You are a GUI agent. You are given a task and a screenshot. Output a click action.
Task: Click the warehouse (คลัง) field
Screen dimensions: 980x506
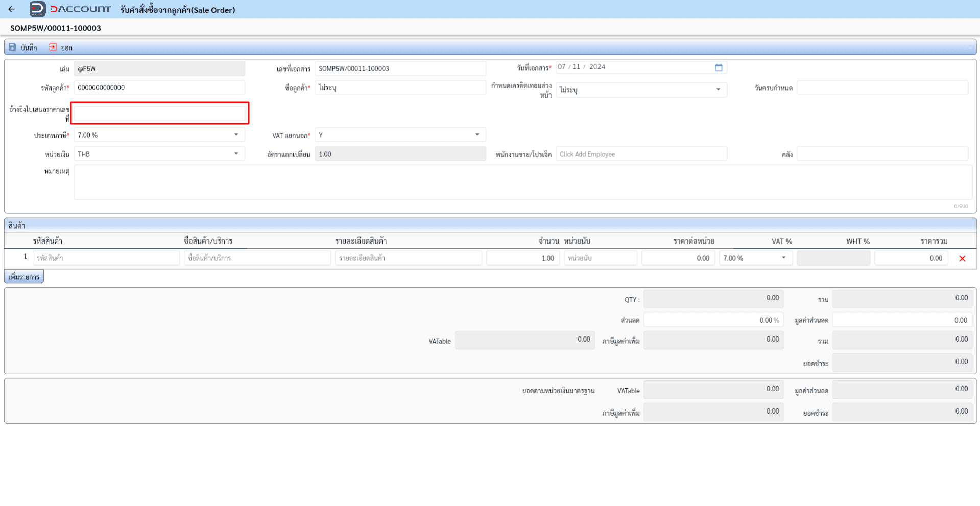tap(882, 154)
